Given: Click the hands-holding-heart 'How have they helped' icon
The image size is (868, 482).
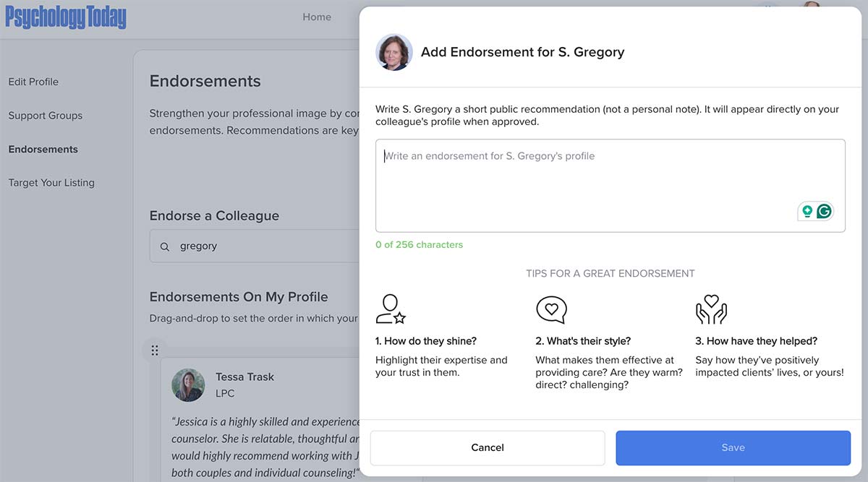Looking at the screenshot, I should 710,309.
